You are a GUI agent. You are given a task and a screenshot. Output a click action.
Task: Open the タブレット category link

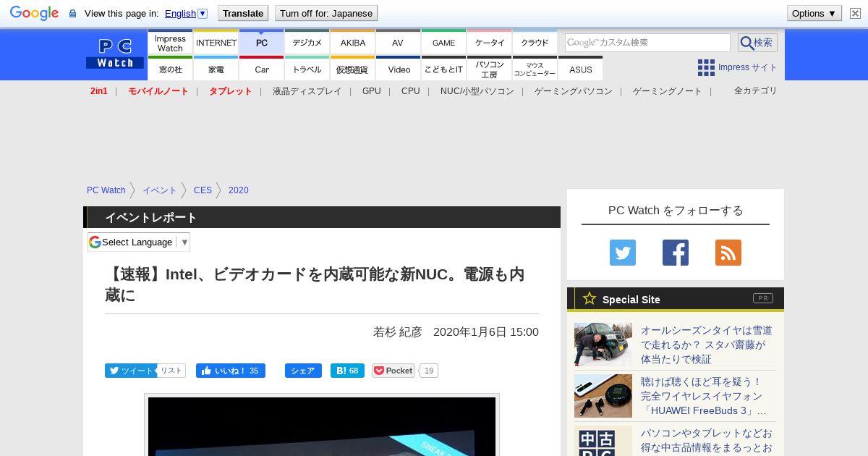tap(231, 91)
